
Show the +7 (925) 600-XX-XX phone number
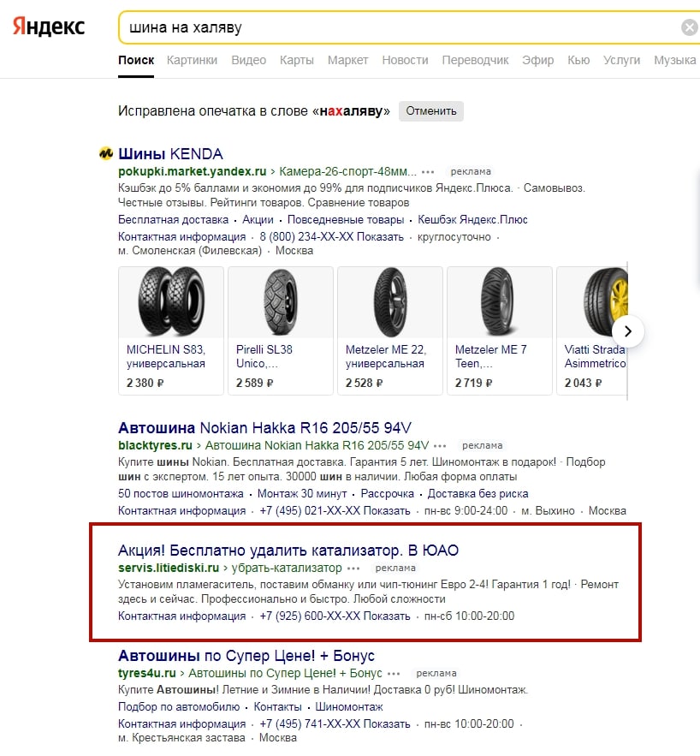(x=335, y=616)
